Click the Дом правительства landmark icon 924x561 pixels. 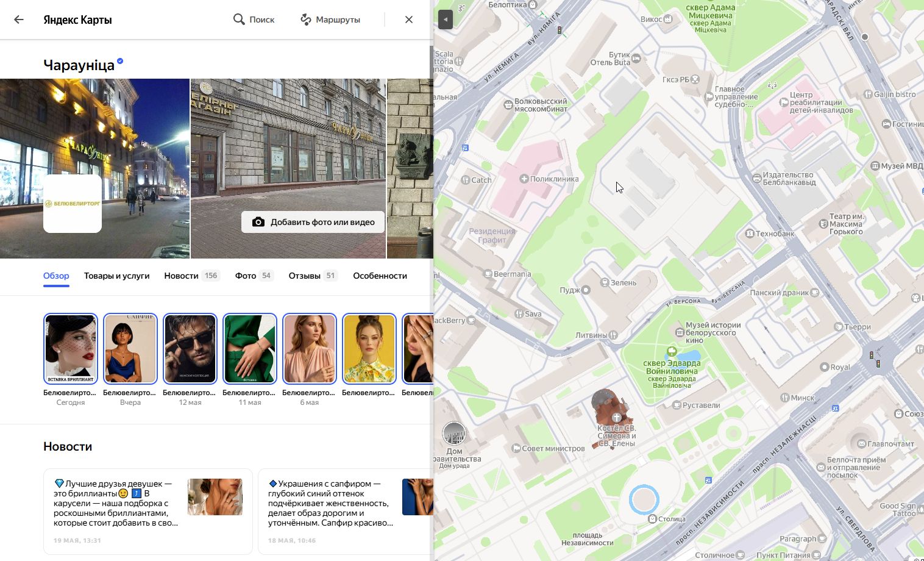click(x=454, y=434)
